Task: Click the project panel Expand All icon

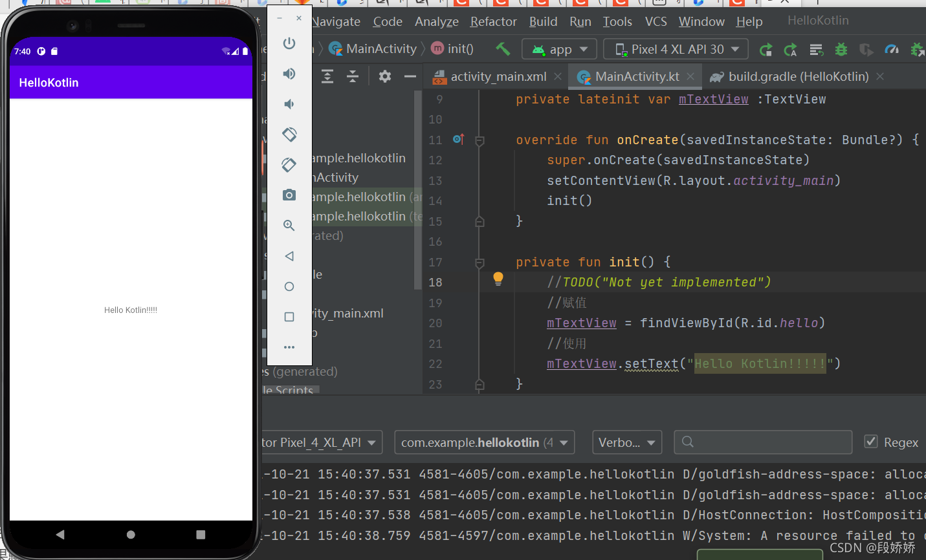Action: pyautogui.click(x=327, y=76)
